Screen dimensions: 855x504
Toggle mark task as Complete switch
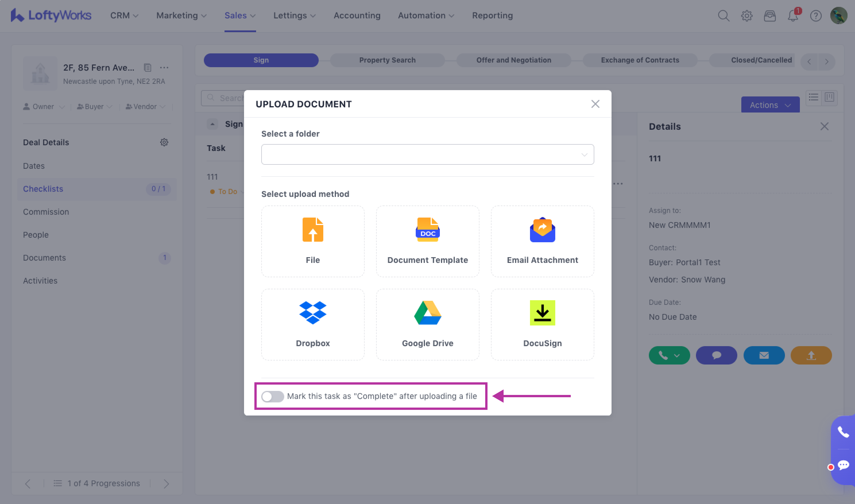pos(272,396)
